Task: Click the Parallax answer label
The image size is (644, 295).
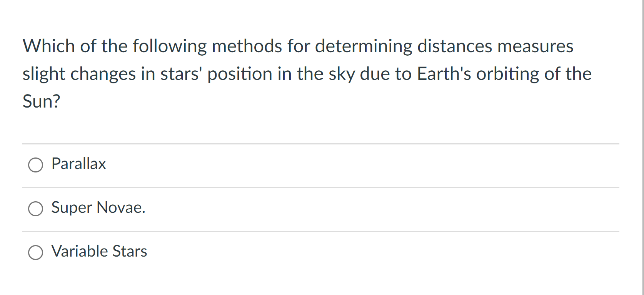Action: point(78,164)
